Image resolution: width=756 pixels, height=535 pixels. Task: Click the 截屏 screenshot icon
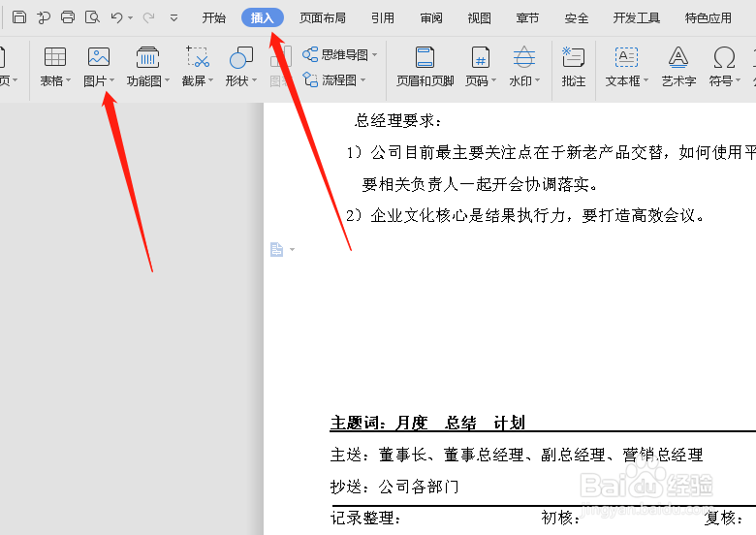(x=198, y=57)
